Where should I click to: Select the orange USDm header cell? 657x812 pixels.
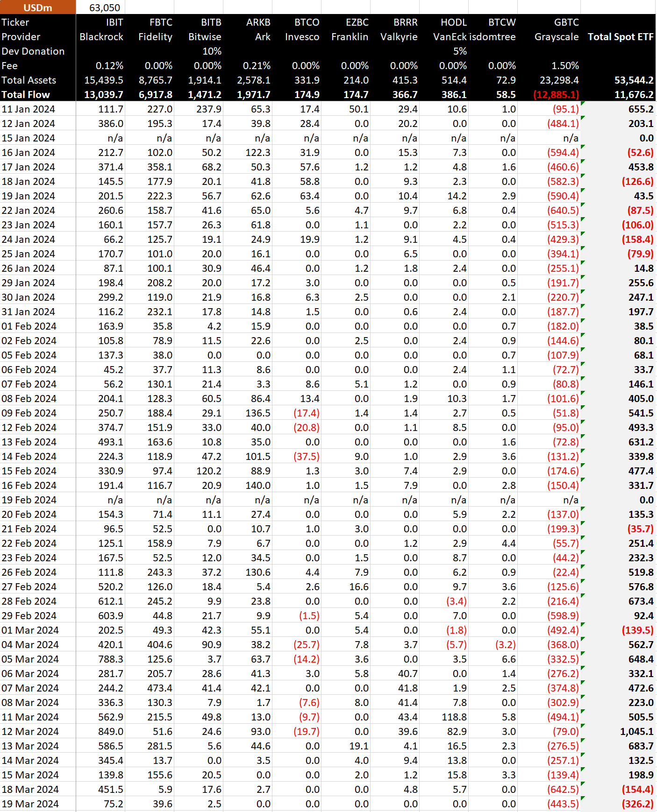click(38, 7)
